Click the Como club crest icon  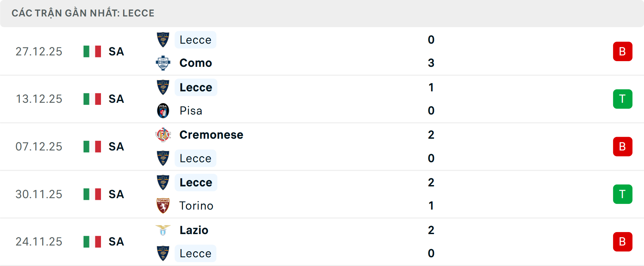163,63
